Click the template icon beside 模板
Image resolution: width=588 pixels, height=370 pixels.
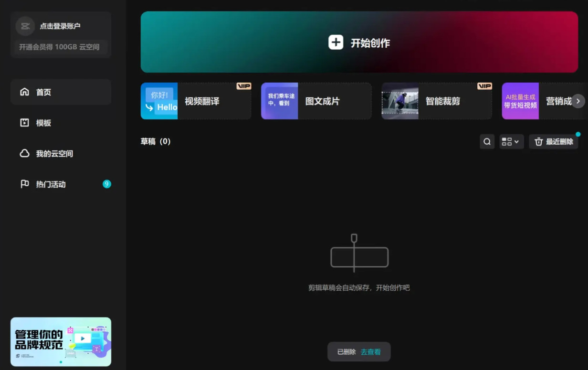tap(24, 123)
